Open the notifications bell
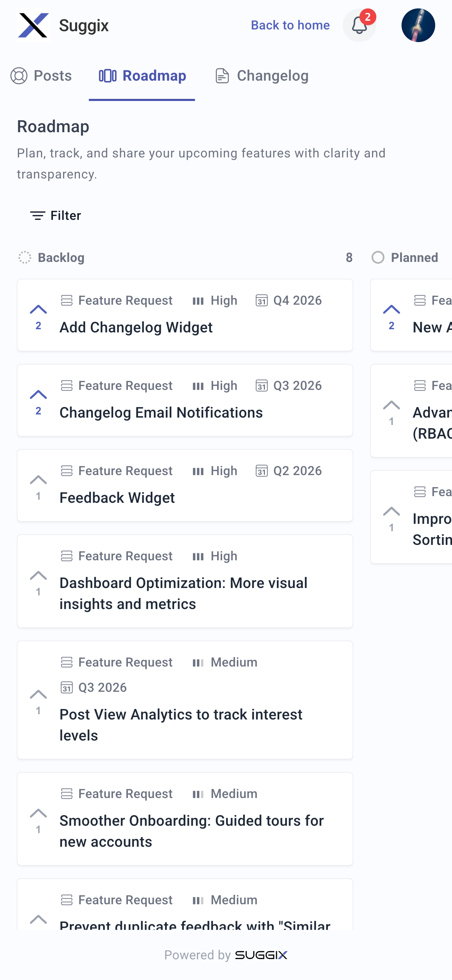This screenshot has width=452, height=980. 359,26
